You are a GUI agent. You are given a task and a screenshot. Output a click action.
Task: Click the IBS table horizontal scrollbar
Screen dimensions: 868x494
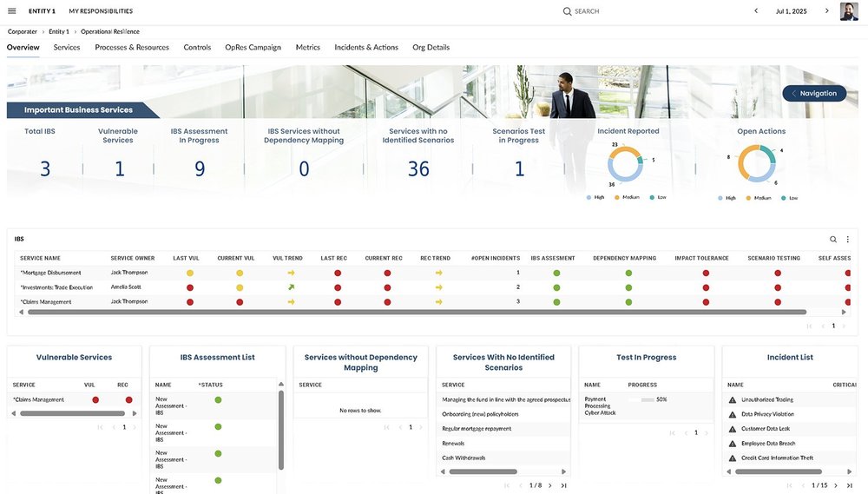click(x=417, y=313)
